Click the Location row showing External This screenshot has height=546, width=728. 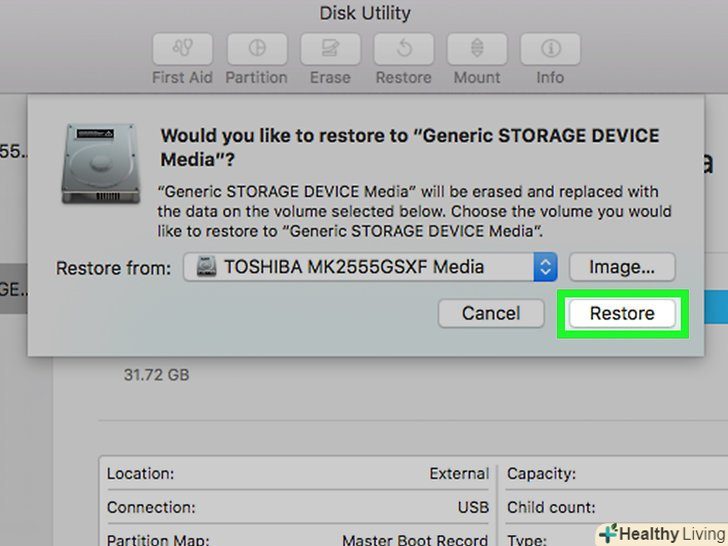click(x=298, y=474)
